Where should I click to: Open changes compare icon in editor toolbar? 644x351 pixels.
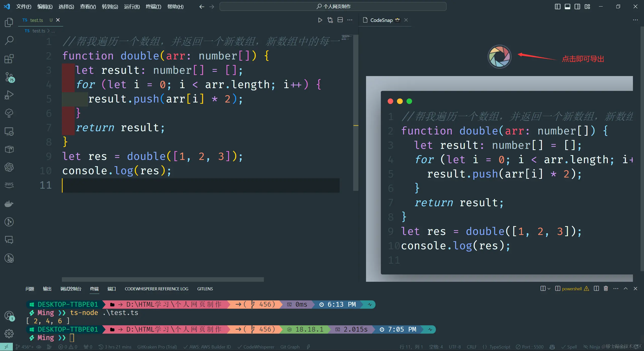point(330,20)
